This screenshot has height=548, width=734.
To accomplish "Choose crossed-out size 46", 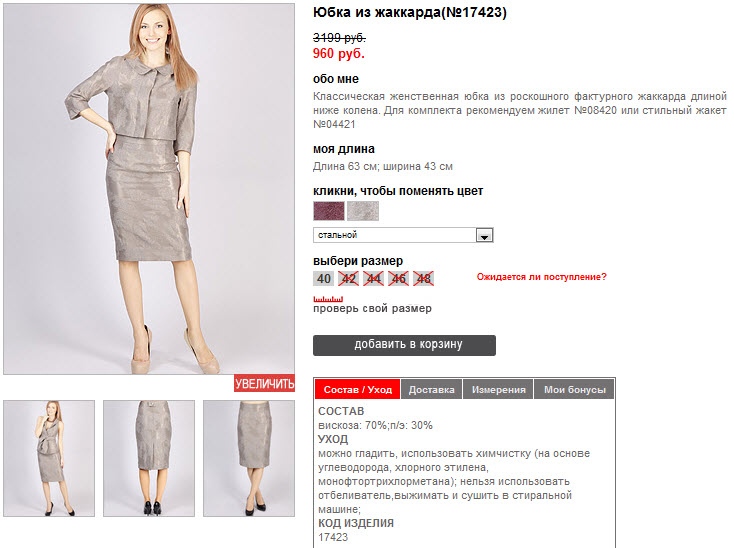I will (398, 278).
